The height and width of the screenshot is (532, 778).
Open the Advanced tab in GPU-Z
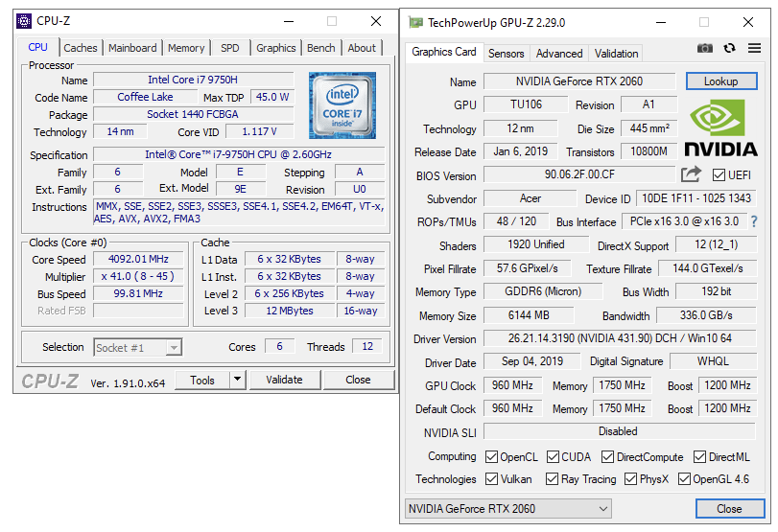click(x=559, y=54)
